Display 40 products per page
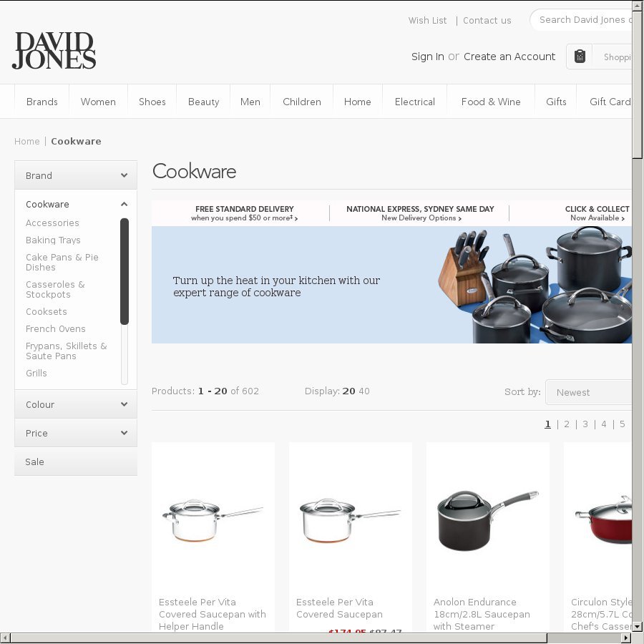The image size is (644, 644). [364, 391]
